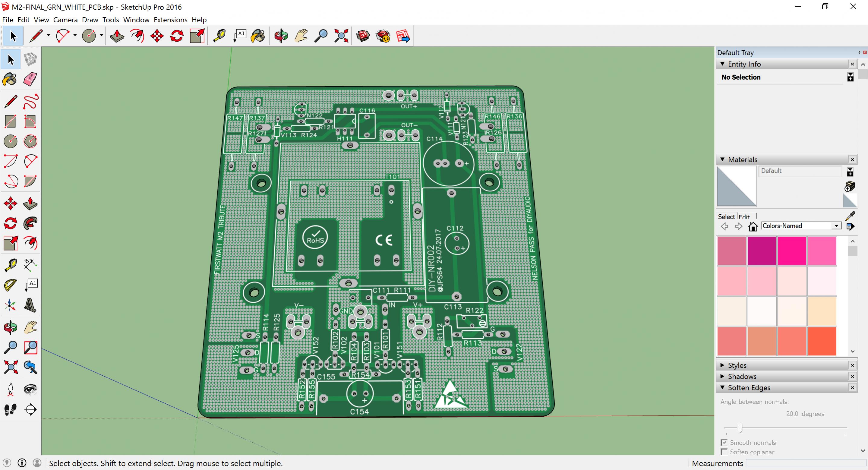Close the Styles panel
This screenshot has height=470, width=868.
click(853, 365)
